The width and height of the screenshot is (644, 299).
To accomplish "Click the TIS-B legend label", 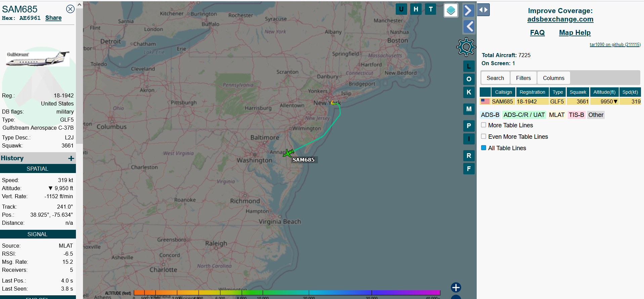I will (576, 115).
